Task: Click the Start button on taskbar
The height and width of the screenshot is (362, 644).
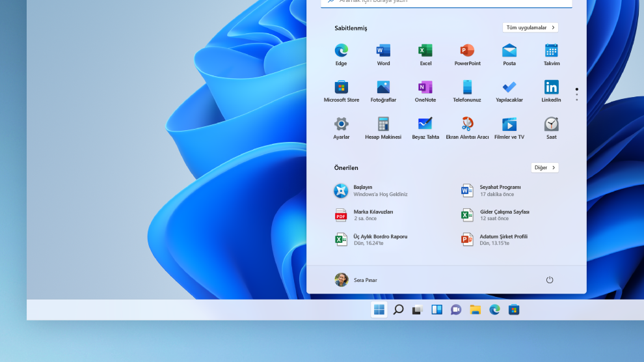Action: pos(379,309)
